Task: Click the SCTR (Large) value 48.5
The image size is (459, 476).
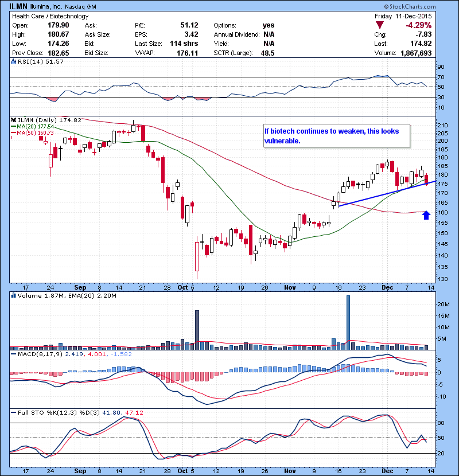Action: tap(267, 53)
